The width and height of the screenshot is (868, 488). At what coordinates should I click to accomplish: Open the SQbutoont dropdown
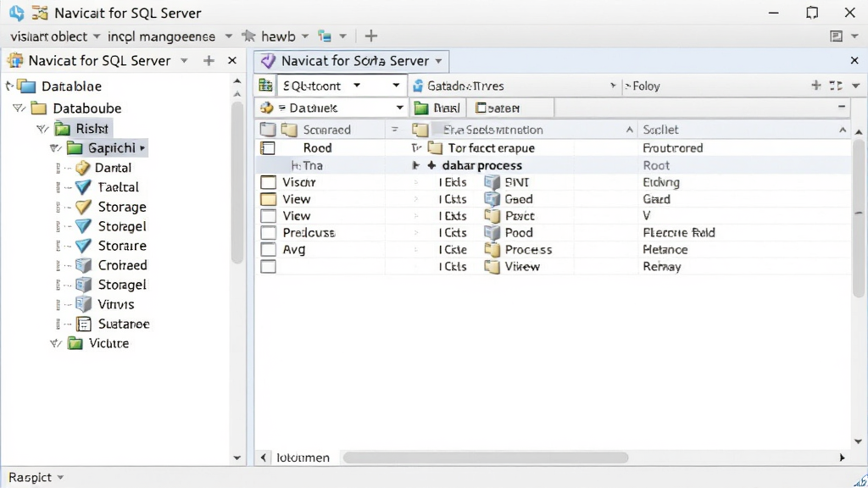click(x=397, y=86)
